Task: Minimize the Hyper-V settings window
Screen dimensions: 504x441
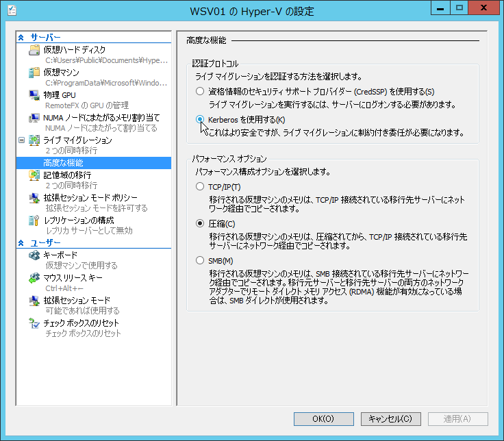Action: (x=440, y=8)
